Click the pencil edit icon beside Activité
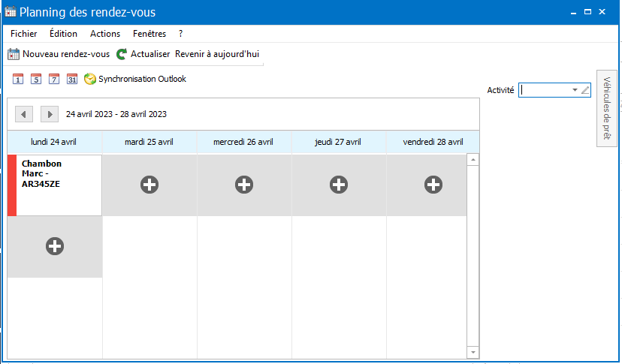This screenshot has width=622, height=364. click(x=585, y=90)
